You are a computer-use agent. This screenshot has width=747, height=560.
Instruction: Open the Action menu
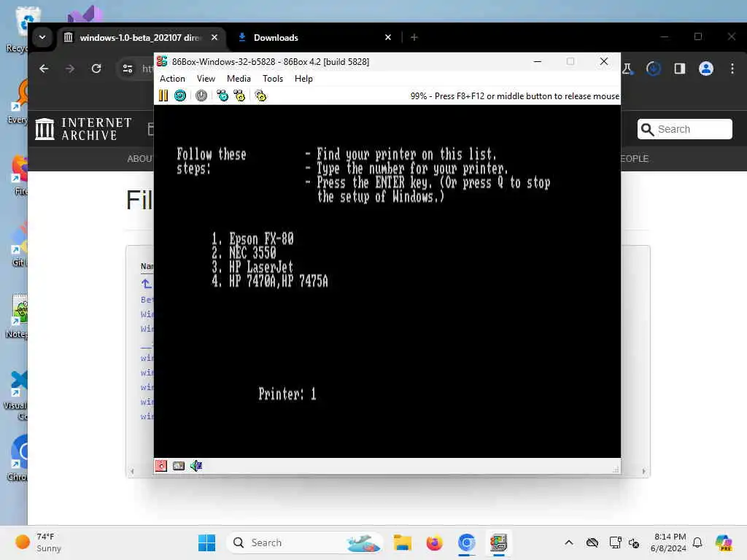click(172, 79)
